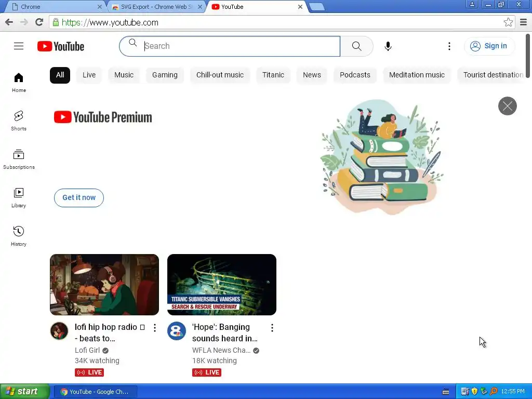
Task: Dismiss the YouTube Premium banner
Action: point(507,106)
